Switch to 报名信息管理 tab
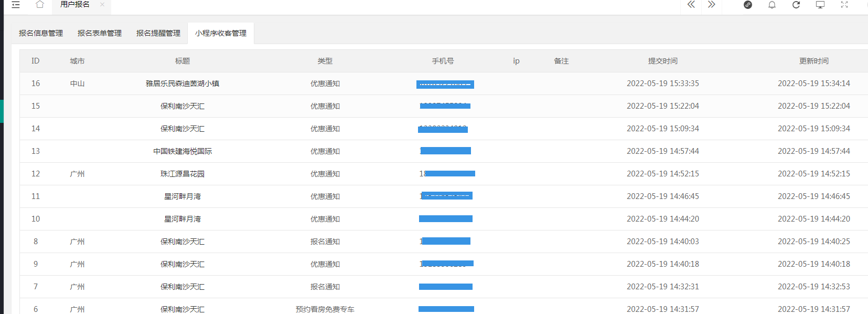868x314 pixels. point(41,33)
